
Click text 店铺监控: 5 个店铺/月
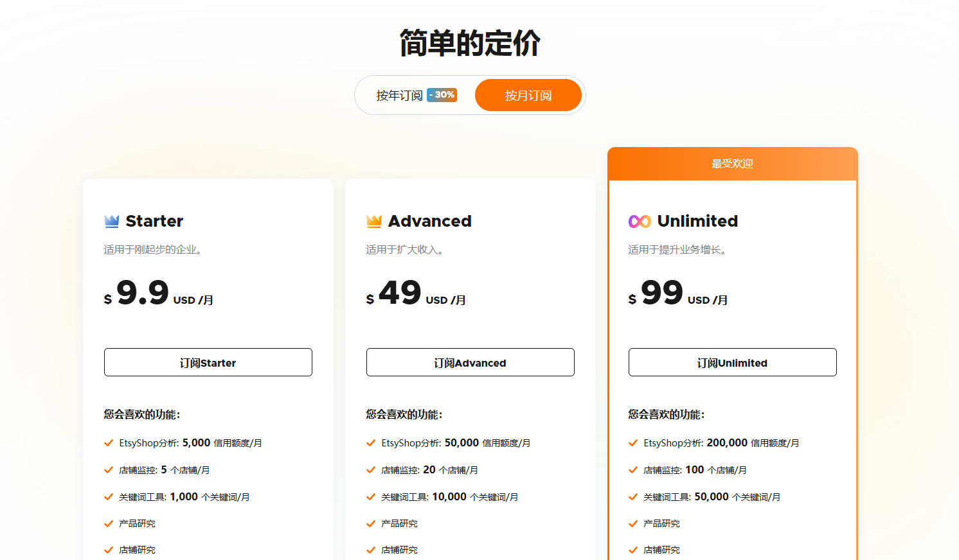point(165,470)
